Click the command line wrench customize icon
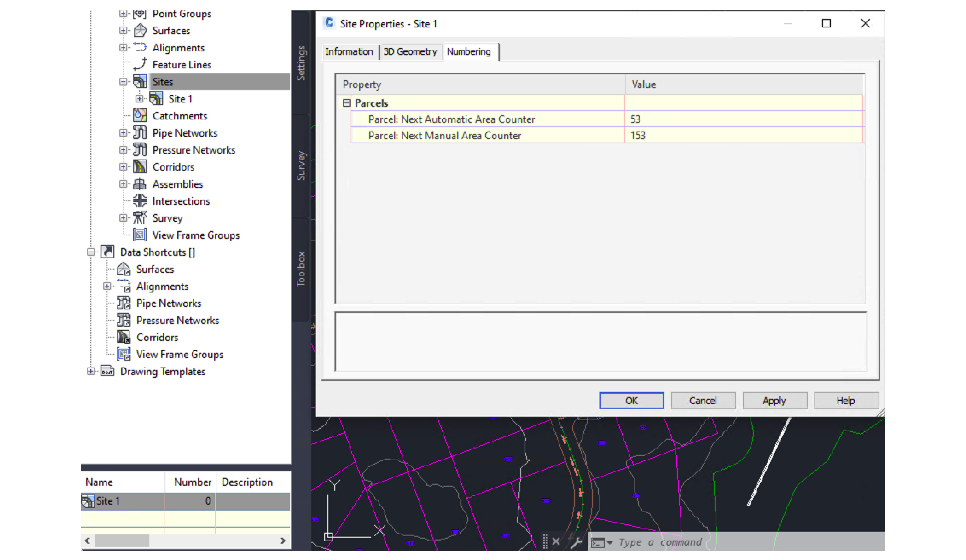This screenshot has height=560, width=966. 576,542
